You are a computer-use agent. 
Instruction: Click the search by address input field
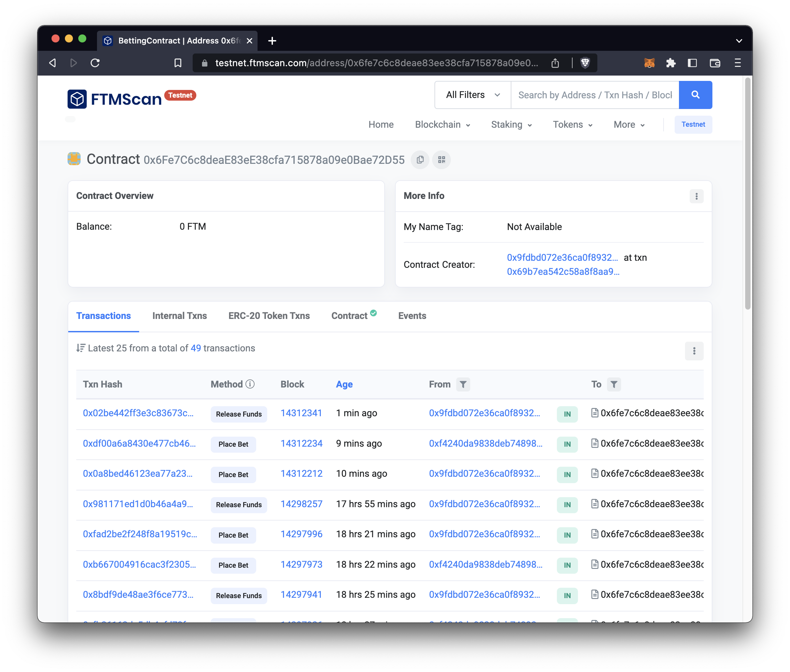pos(594,95)
